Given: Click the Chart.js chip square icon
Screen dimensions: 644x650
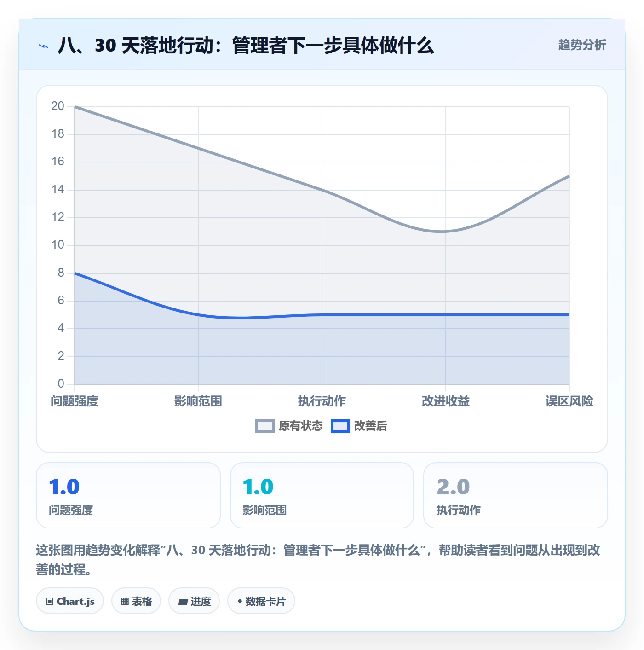Looking at the screenshot, I should click(x=49, y=602).
